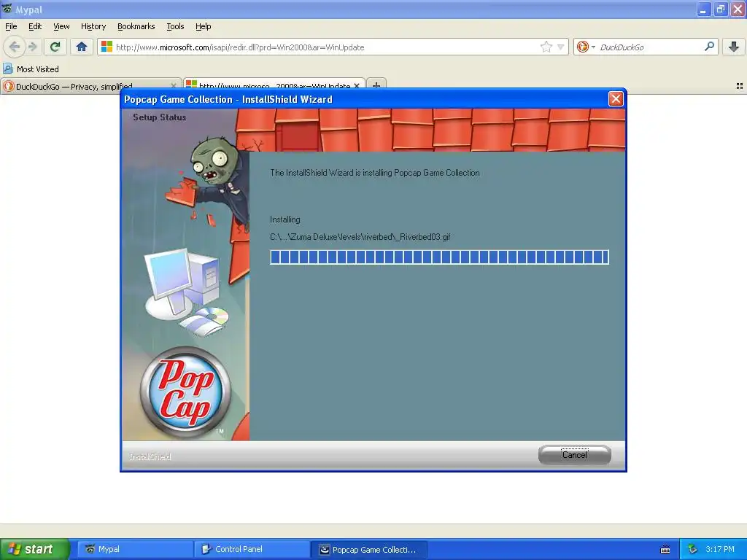Click the Microsoft site icon in address bar
Viewport: 747px width, 560px height.
[107, 47]
